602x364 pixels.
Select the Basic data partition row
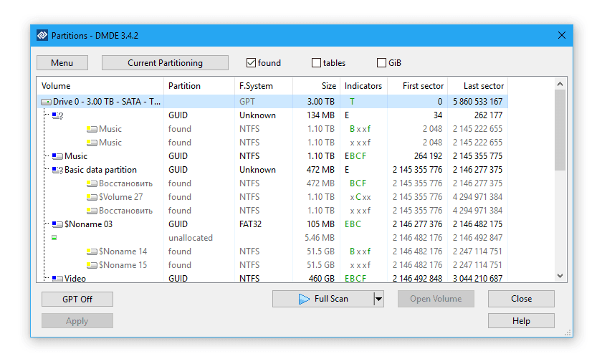(x=272, y=170)
